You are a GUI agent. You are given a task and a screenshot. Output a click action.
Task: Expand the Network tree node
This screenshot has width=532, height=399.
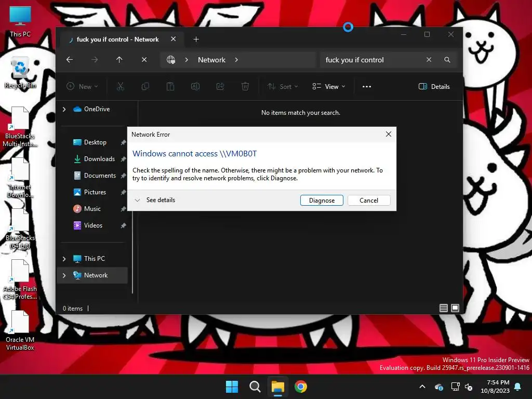point(64,275)
